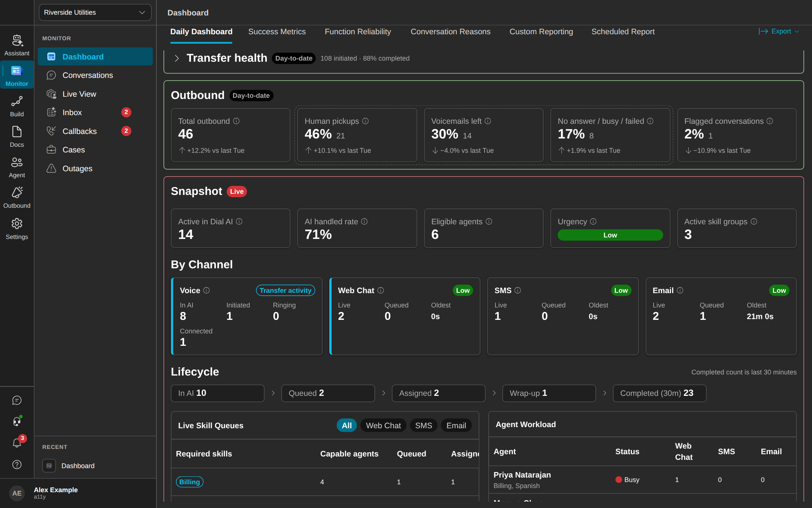
Task: Click info icon beside Human pickups
Action: pyautogui.click(x=365, y=121)
